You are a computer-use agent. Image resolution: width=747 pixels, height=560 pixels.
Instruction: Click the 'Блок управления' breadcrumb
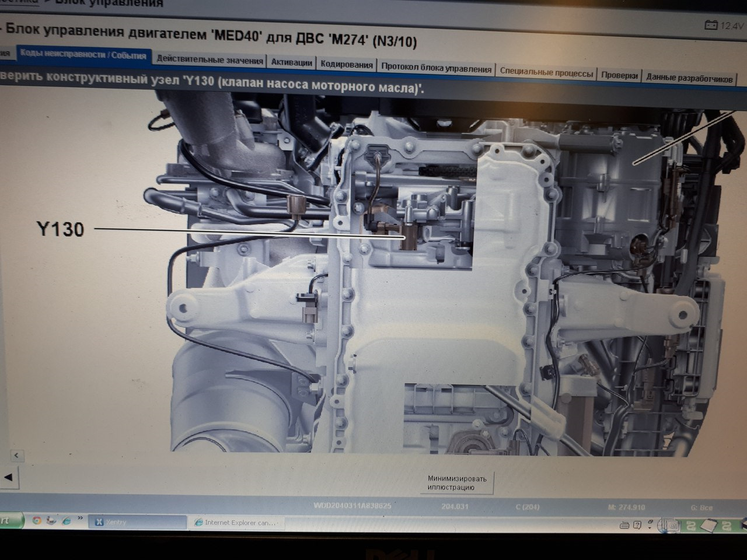click(x=109, y=3)
